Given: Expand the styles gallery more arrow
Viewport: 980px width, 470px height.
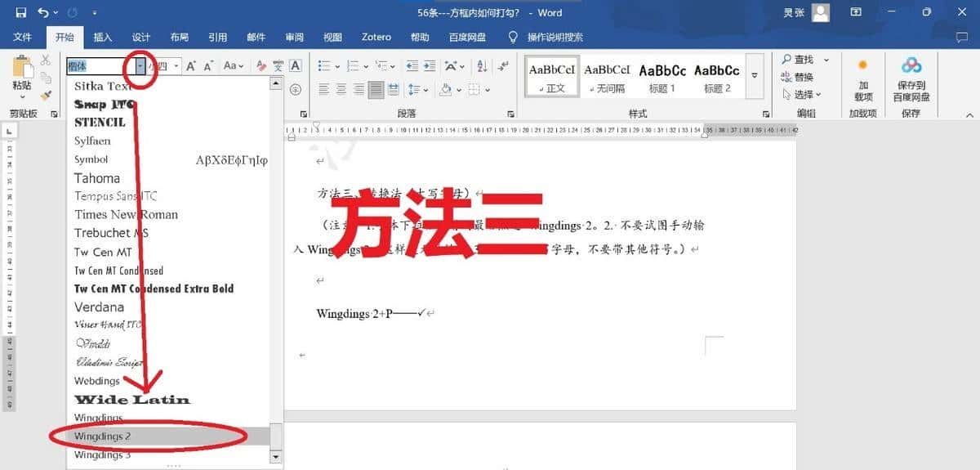Looking at the screenshot, I should tap(755, 77).
